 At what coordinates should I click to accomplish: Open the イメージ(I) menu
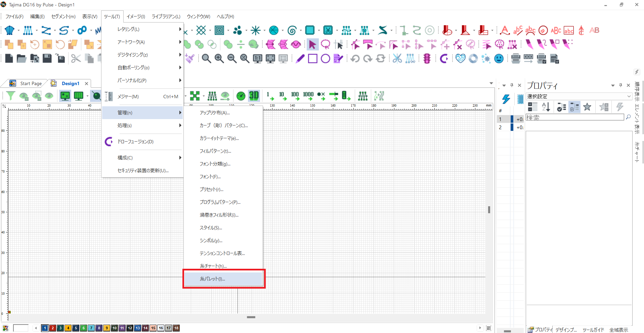point(136,16)
